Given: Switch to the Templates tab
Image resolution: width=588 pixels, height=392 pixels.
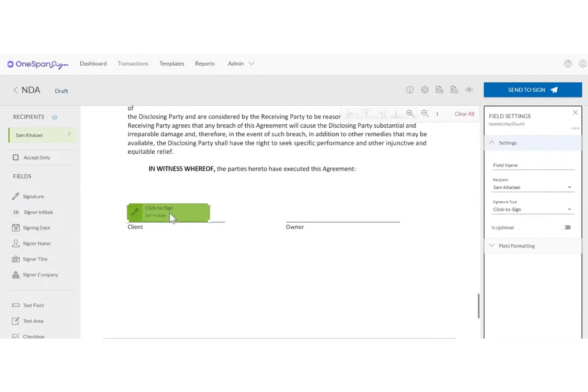Looking at the screenshot, I should coord(172,64).
